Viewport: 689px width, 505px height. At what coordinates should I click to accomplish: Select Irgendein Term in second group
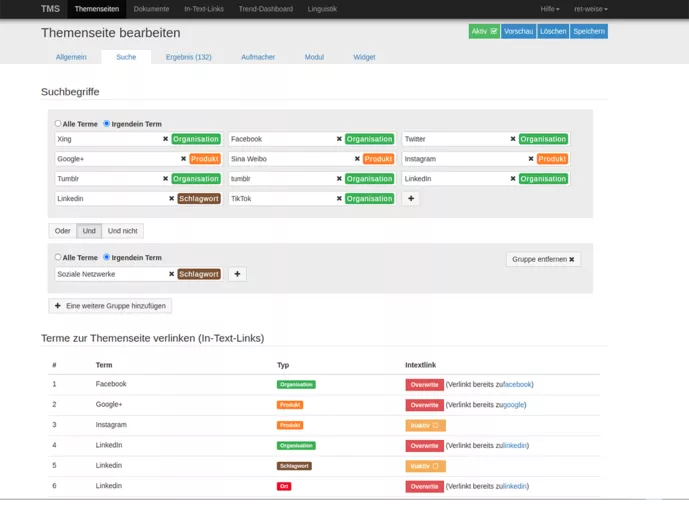click(x=107, y=257)
